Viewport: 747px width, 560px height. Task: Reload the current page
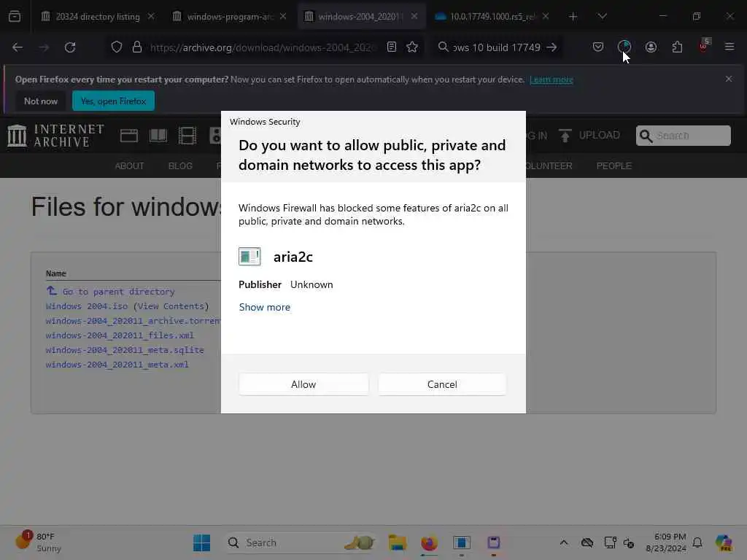[x=70, y=47]
